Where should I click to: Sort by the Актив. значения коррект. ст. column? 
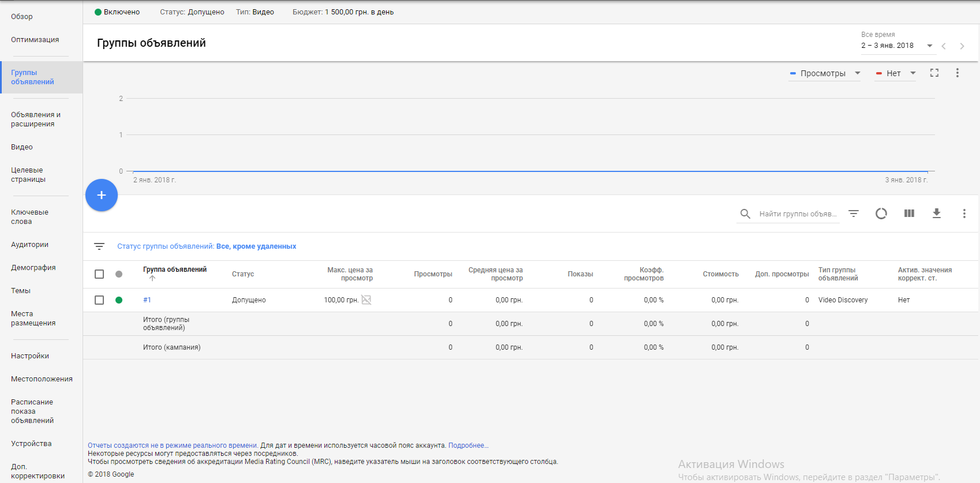tap(925, 274)
